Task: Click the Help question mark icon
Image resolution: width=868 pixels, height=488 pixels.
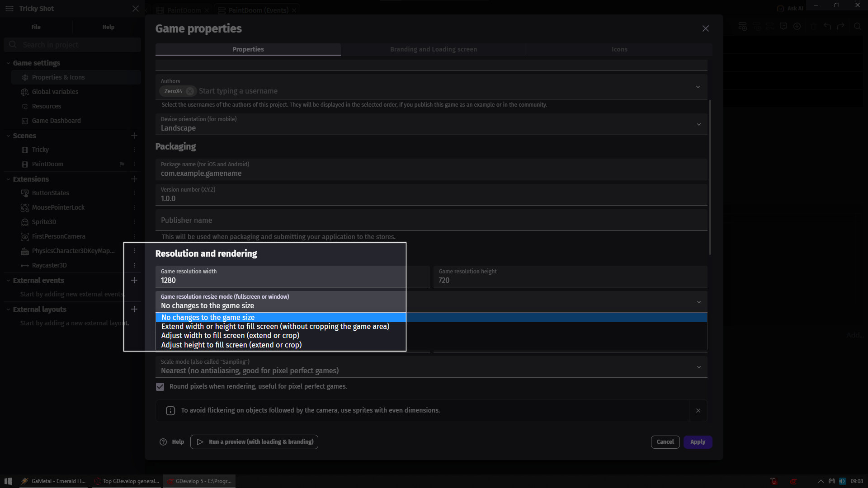Action: coord(163,442)
